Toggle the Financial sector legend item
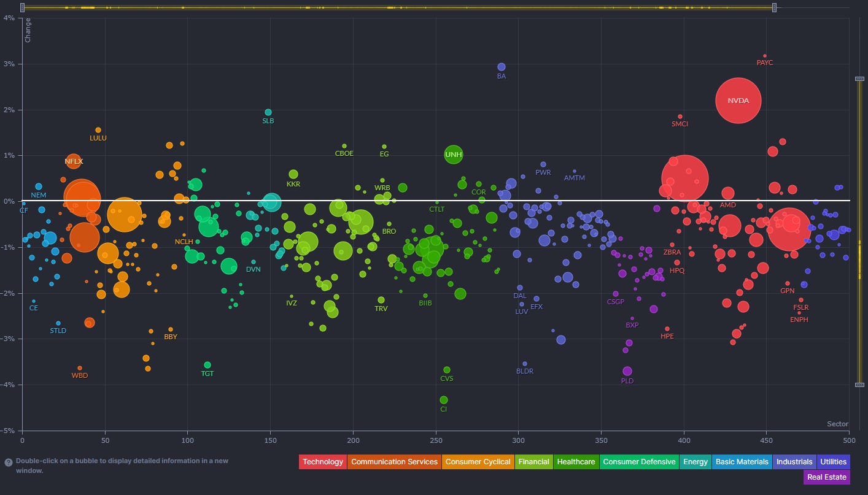 (534, 462)
